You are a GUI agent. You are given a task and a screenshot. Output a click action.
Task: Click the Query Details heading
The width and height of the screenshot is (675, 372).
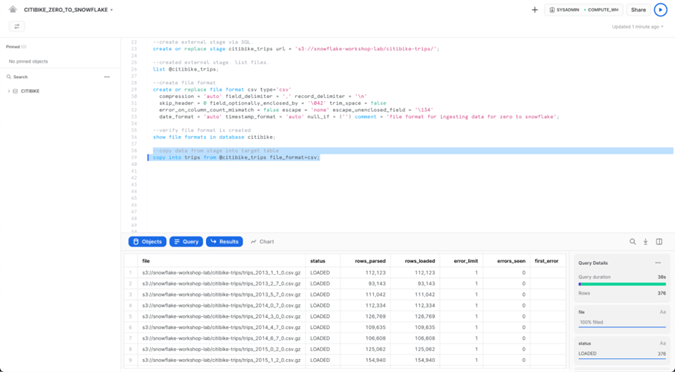click(593, 263)
